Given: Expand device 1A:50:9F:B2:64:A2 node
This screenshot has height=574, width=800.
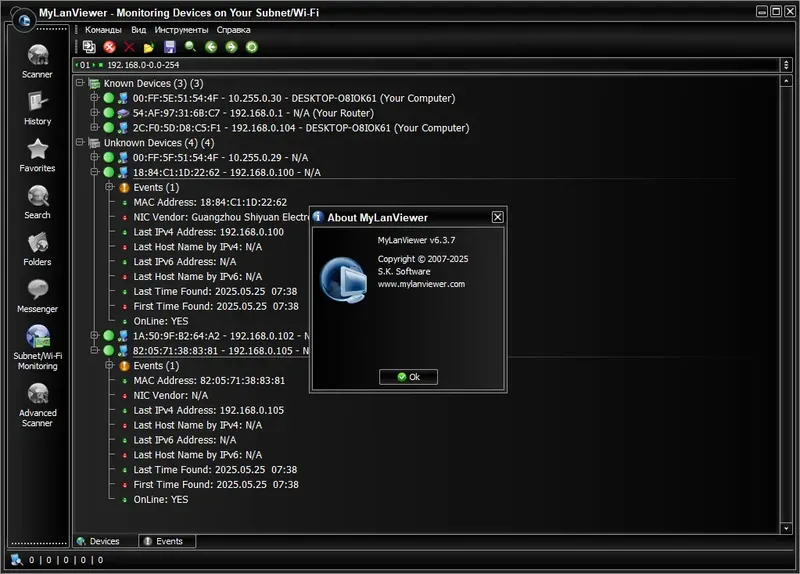Looking at the screenshot, I should [x=94, y=335].
